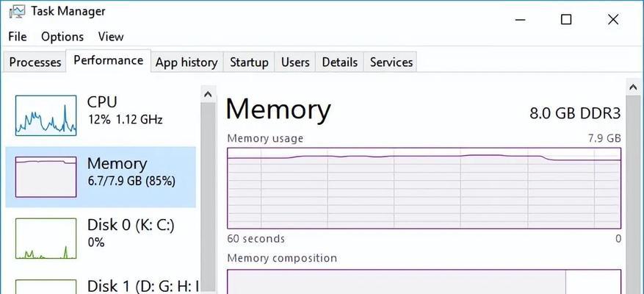Screen dimensions: 644x294
Task: Select the CPU usage graph thumbnail
Action: pyautogui.click(x=46, y=115)
